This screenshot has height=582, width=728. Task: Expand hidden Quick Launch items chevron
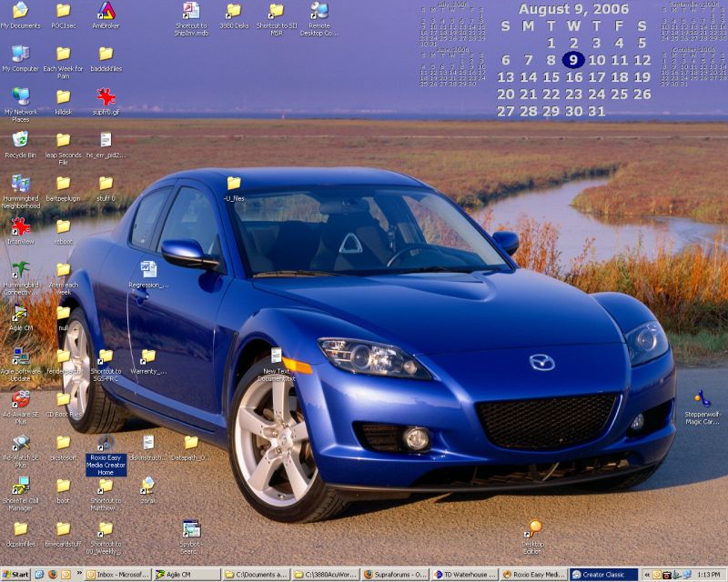pos(79,573)
